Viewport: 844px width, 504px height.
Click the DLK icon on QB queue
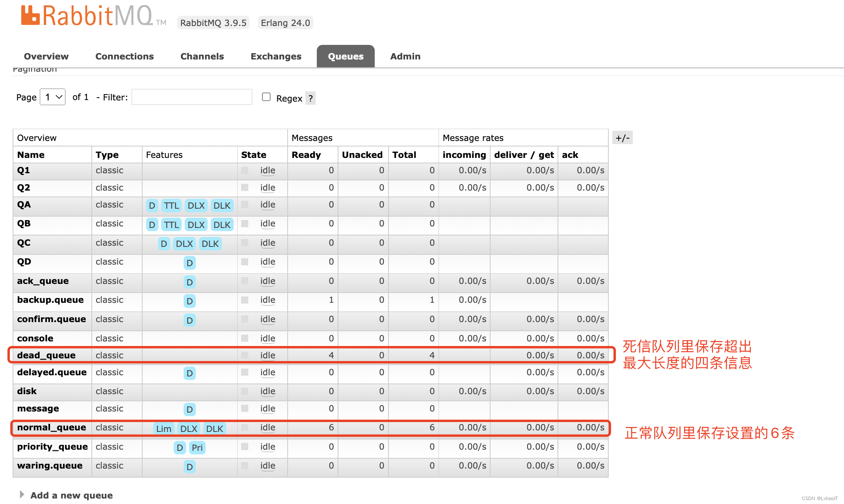click(x=220, y=224)
